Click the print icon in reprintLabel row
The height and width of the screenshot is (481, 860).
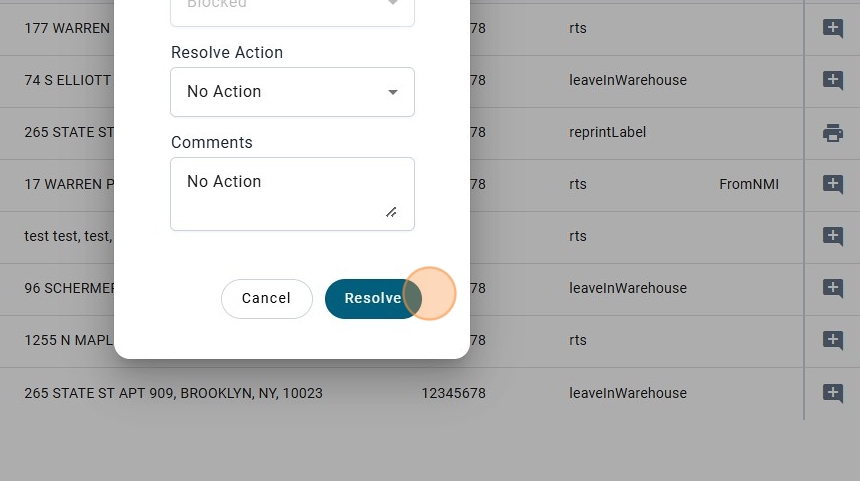pyautogui.click(x=833, y=132)
